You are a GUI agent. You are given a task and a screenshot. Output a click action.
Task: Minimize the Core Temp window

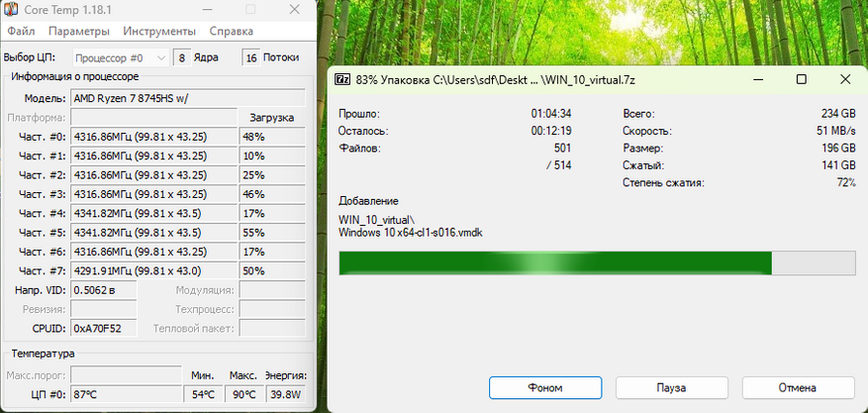[207, 10]
